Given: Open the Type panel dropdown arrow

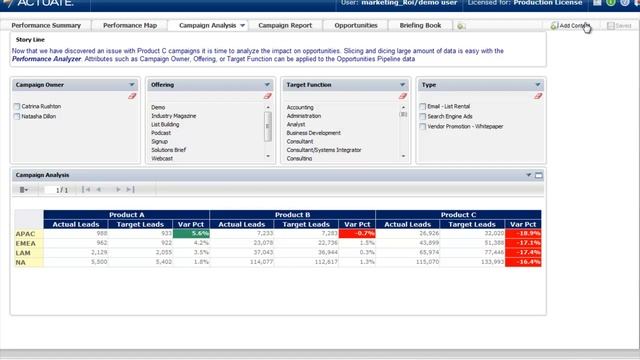Looking at the screenshot, I should 538,85.
